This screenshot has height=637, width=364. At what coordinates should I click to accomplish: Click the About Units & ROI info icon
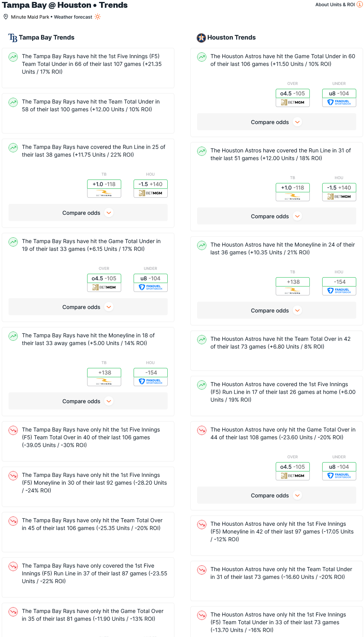(x=359, y=5)
